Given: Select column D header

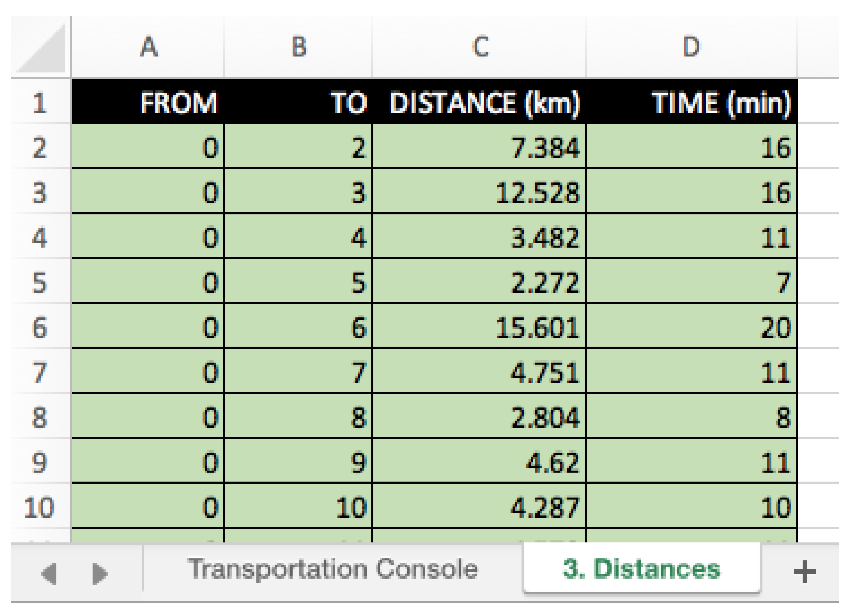Looking at the screenshot, I should click(x=691, y=47).
